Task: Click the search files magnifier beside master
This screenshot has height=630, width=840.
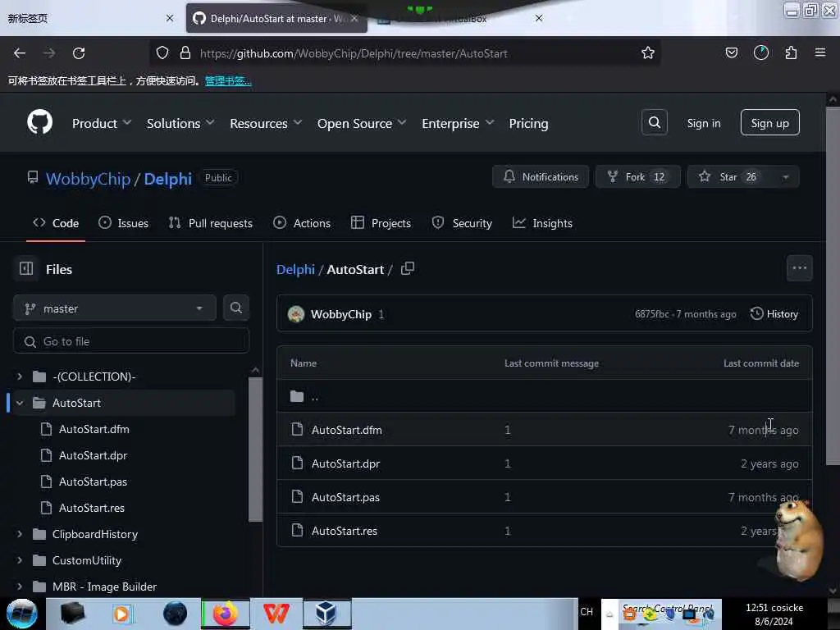Action: coord(235,308)
